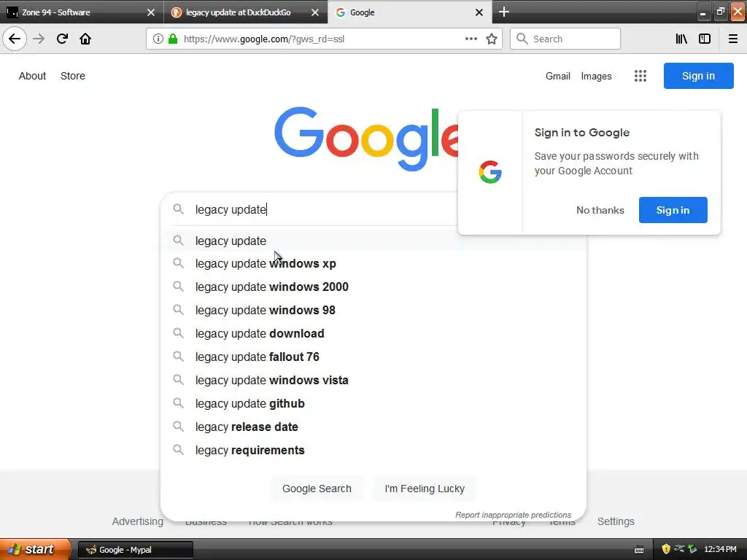
Task: Open the Advertising footer link
Action: tap(138, 521)
